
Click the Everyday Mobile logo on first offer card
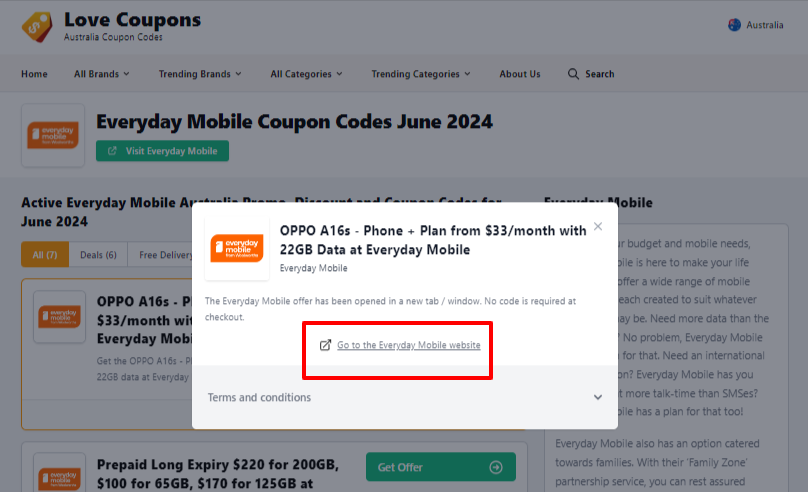coord(60,316)
